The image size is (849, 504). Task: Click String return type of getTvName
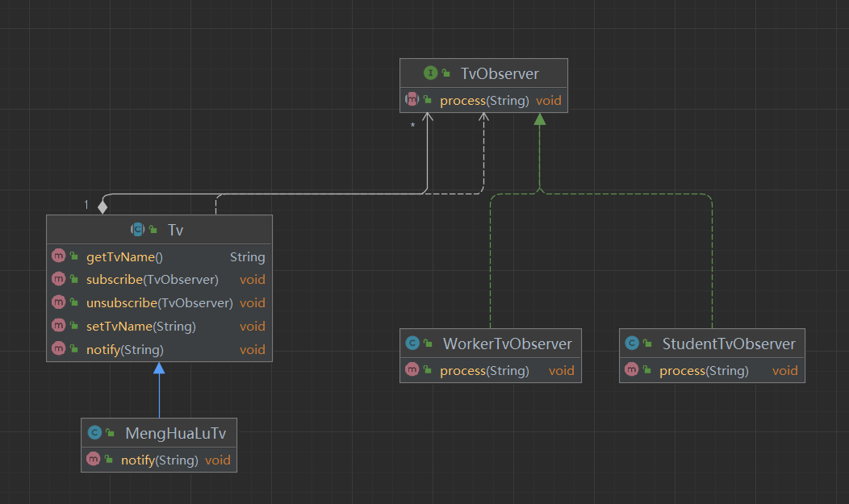(x=248, y=257)
